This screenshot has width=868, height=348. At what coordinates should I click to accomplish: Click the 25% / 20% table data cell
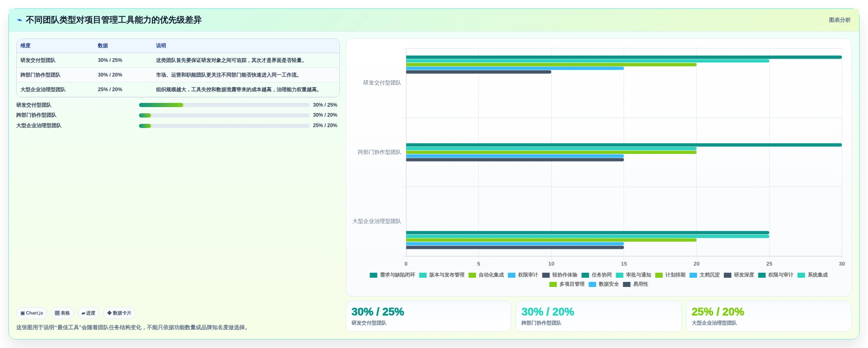110,90
